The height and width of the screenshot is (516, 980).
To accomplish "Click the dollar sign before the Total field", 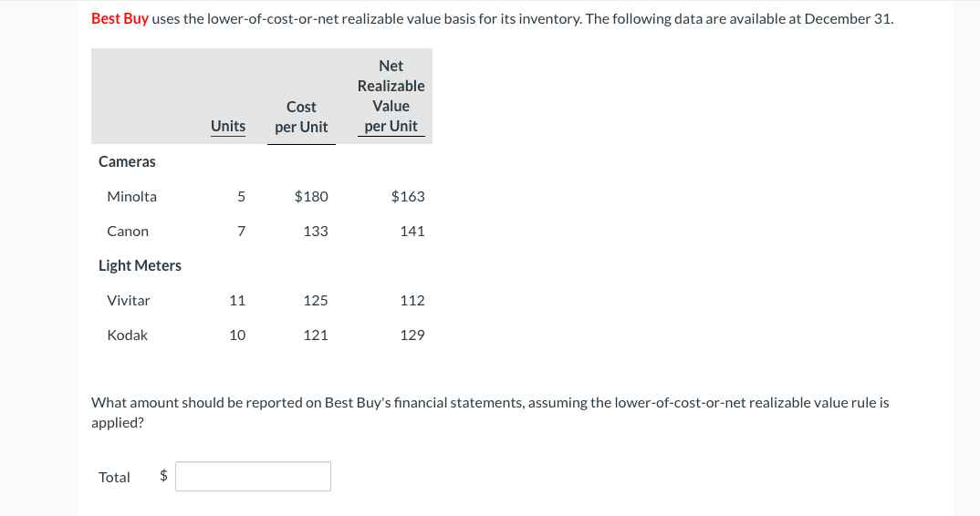I will (163, 476).
